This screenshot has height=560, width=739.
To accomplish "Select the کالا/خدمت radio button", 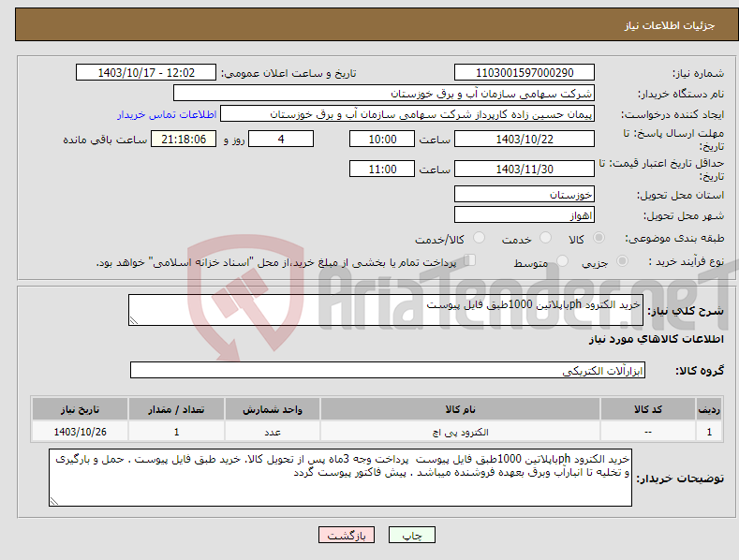I will point(479,238).
